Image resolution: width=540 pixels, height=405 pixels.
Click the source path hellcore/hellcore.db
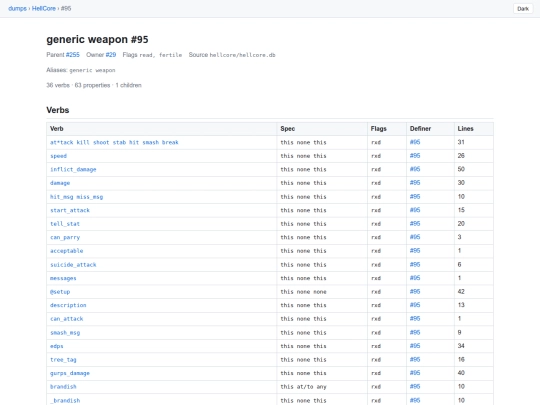(x=242, y=55)
